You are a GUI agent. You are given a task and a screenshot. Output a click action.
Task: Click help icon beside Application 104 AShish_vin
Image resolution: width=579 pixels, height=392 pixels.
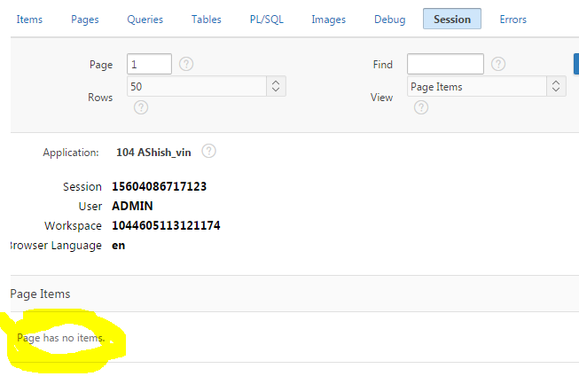click(x=208, y=152)
